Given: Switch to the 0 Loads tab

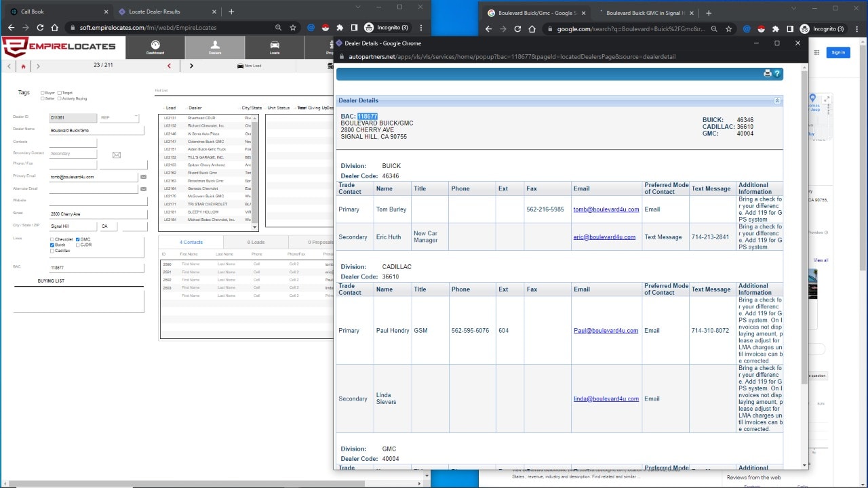Looking at the screenshot, I should [256, 242].
